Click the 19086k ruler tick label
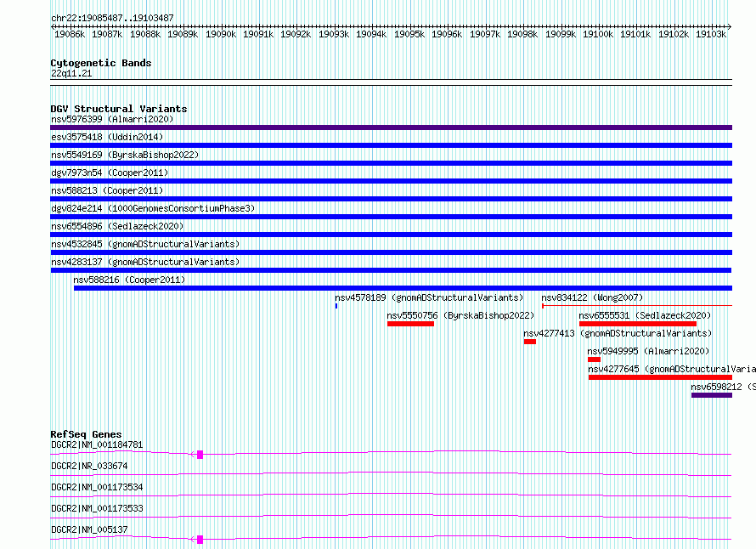This screenshot has width=756, height=549. tap(70, 34)
